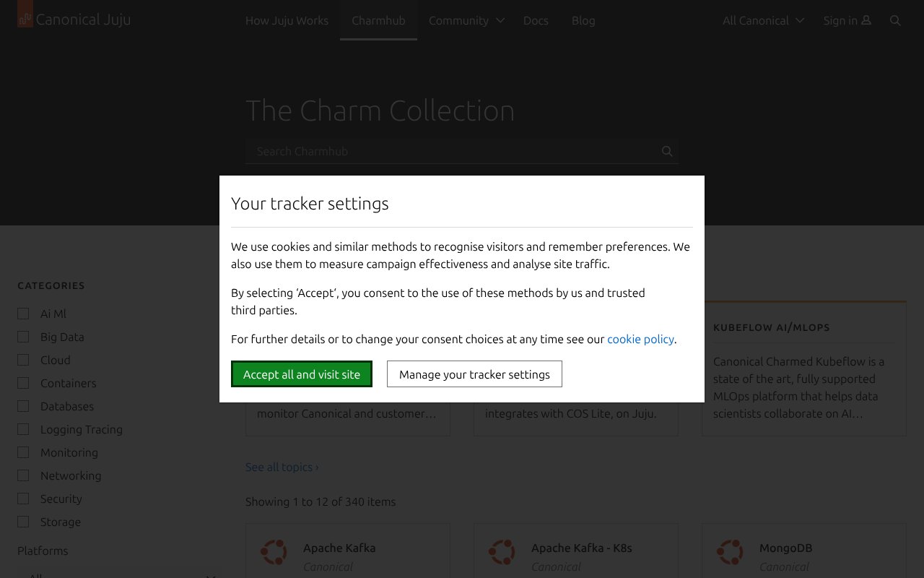
Task: Tick the Databases category checkbox
Action: point(23,406)
